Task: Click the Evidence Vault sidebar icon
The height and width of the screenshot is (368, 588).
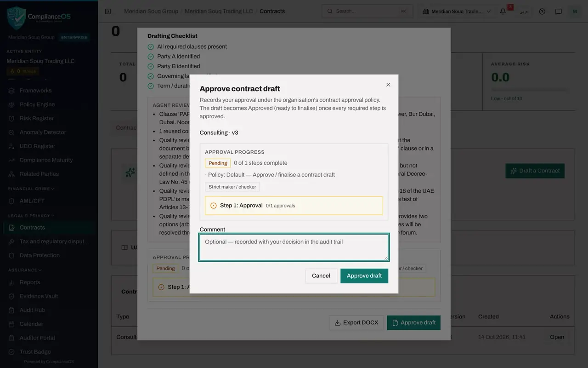Action: [11, 296]
